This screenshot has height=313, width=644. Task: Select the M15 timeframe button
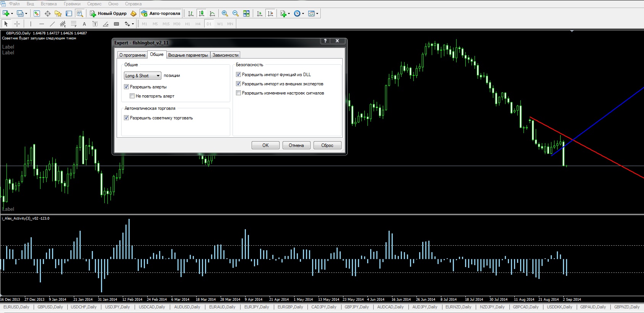166,24
